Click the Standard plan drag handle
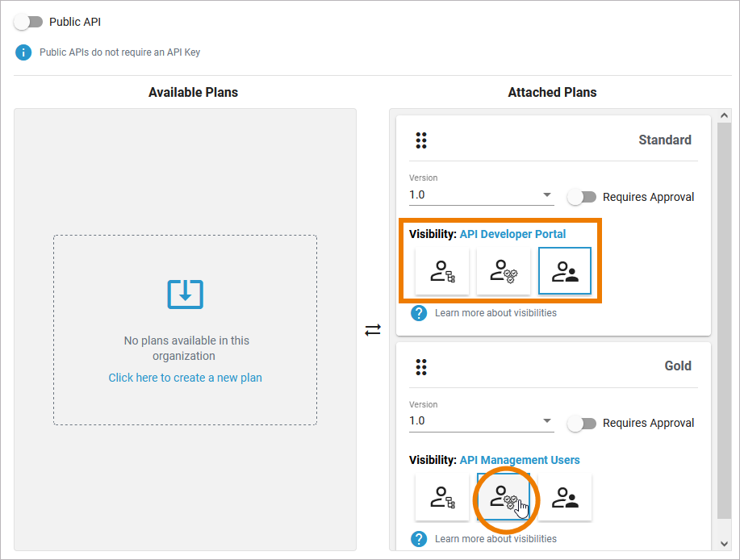This screenshot has width=740, height=560. point(420,140)
